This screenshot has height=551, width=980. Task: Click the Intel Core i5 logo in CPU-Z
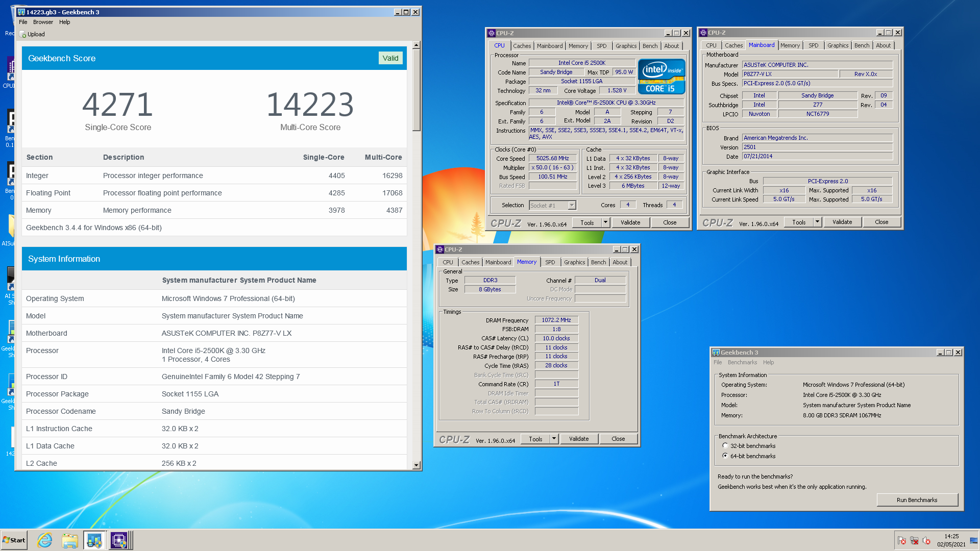coord(661,77)
